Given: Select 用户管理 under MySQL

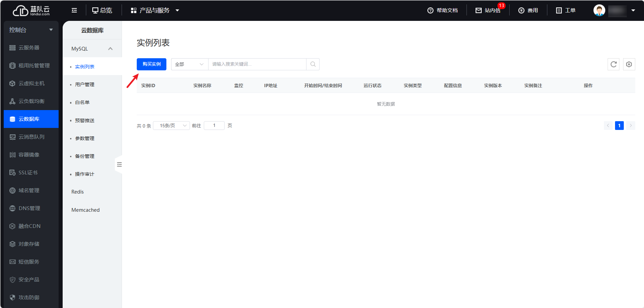Looking at the screenshot, I should click(x=85, y=84).
